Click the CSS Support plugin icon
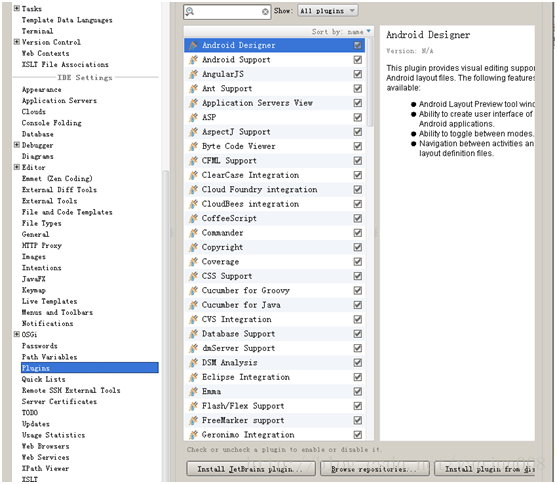 [193, 276]
